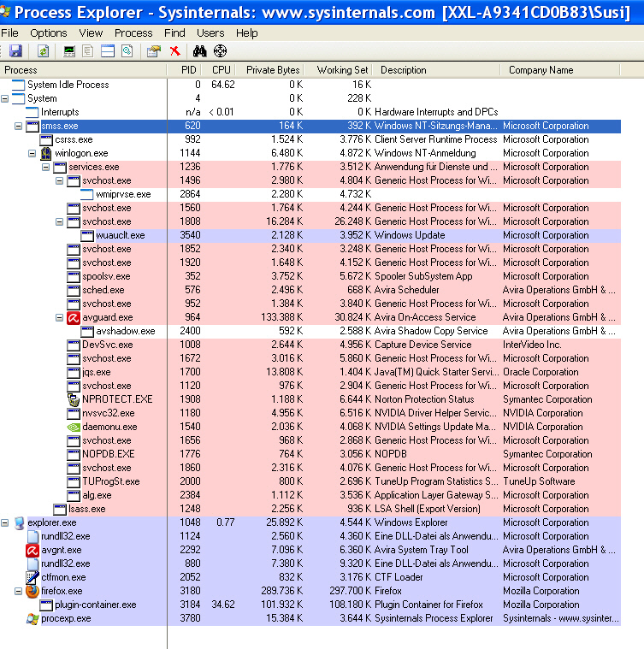Click the pen icon beside ctfmon.exe
644x649 pixels.
point(32,577)
